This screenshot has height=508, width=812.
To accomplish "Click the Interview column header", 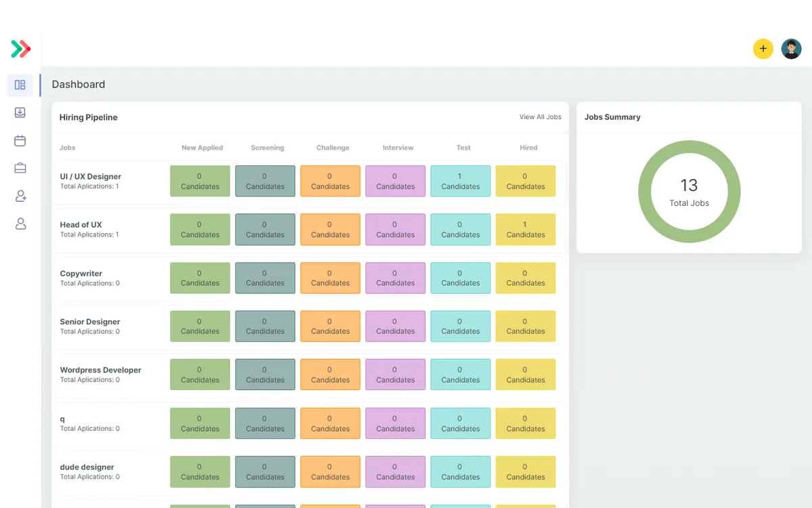I will 398,148.
